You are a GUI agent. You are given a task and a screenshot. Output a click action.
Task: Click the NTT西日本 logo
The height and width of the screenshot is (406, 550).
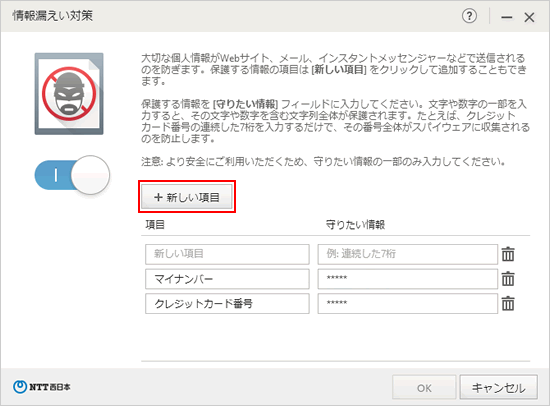coord(42,387)
